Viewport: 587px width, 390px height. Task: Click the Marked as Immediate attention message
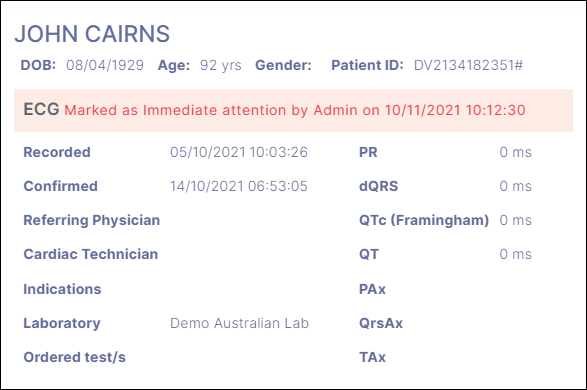(x=295, y=110)
